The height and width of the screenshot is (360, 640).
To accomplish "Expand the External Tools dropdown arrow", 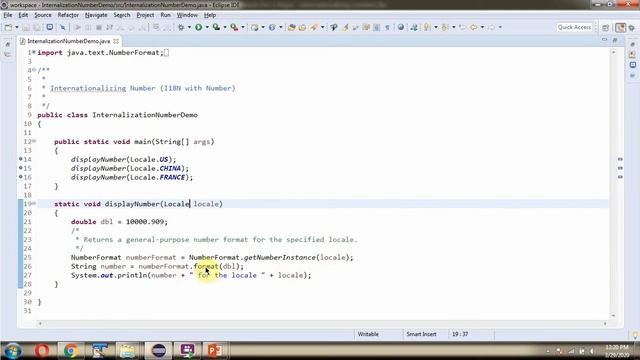I will tap(243, 27).
